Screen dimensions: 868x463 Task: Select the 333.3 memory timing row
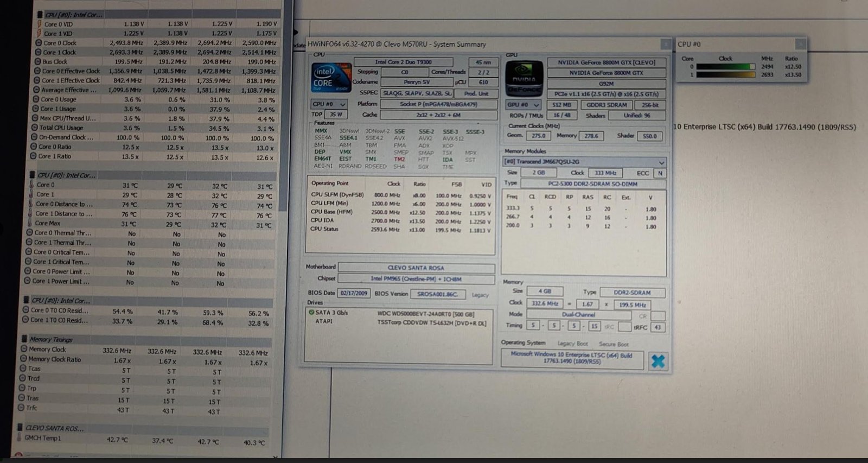tap(583, 209)
